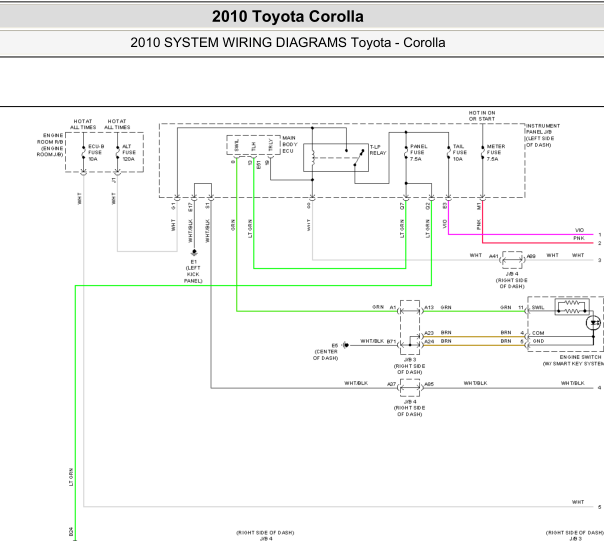Click the "B24" terminal label
Viewport: 604px width, 541px height.
point(71,531)
